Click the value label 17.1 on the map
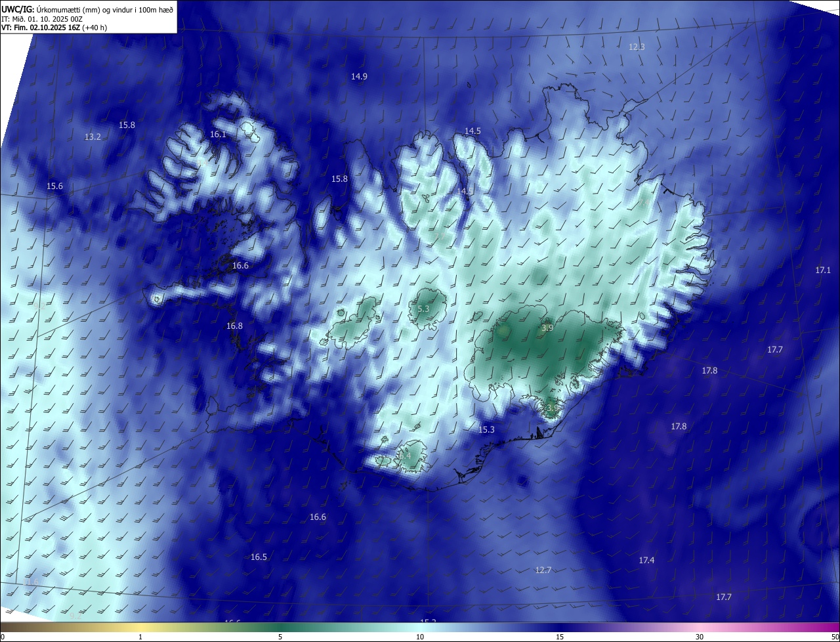This screenshot has height=642, width=840. [x=823, y=270]
